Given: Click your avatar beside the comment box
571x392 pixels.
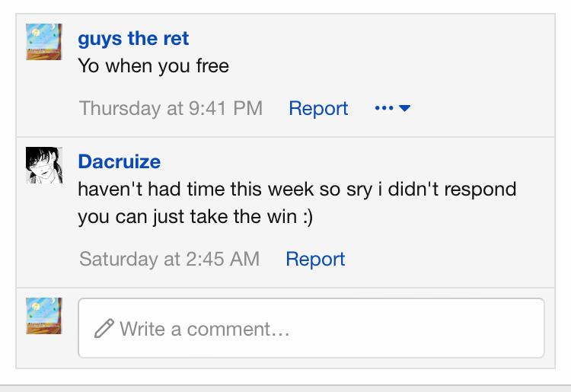Looking at the screenshot, I should pos(44,316).
